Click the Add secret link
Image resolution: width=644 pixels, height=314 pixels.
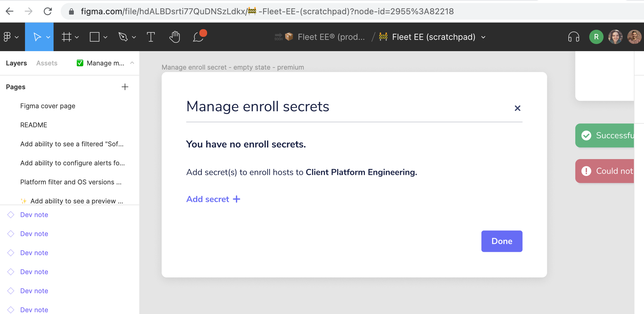(x=208, y=199)
